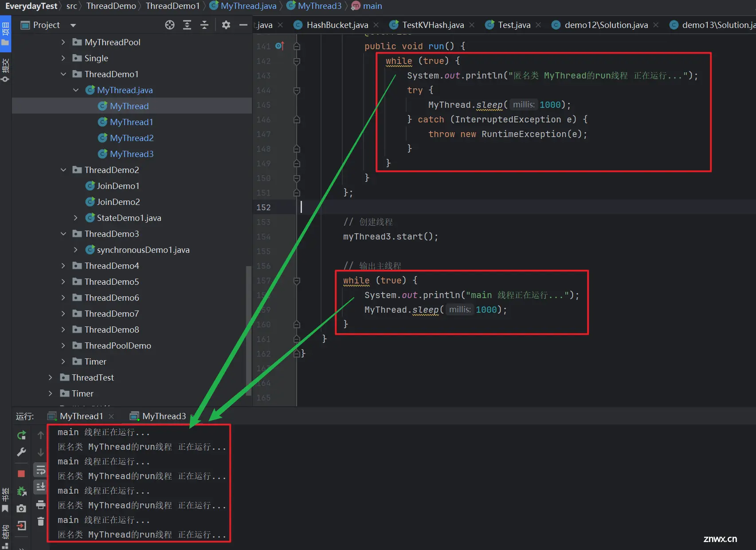Click the override gutter icon at line 141
Image resolution: width=756 pixels, height=550 pixels.
click(x=280, y=46)
